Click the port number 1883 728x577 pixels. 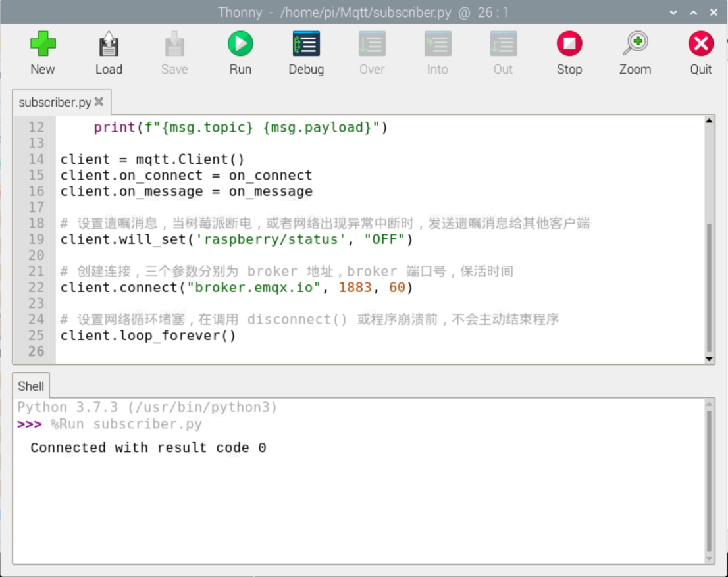[355, 288]
